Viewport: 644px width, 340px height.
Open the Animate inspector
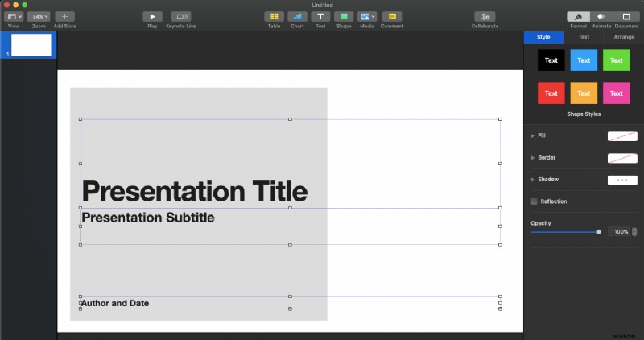click(601, 16)
